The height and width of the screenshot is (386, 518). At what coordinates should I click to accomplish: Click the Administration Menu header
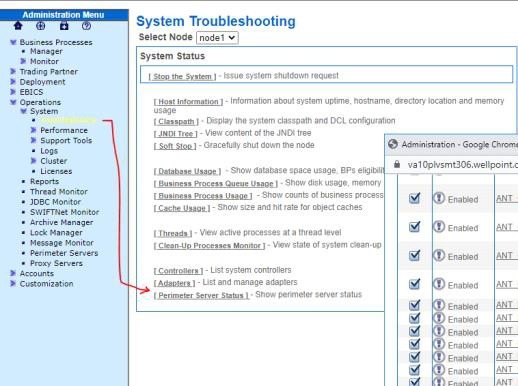pyautogui.click(x=63, y=15)
